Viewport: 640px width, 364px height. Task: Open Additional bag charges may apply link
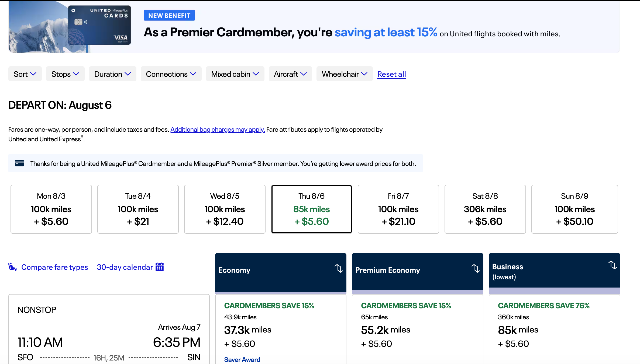coord(218,129)
